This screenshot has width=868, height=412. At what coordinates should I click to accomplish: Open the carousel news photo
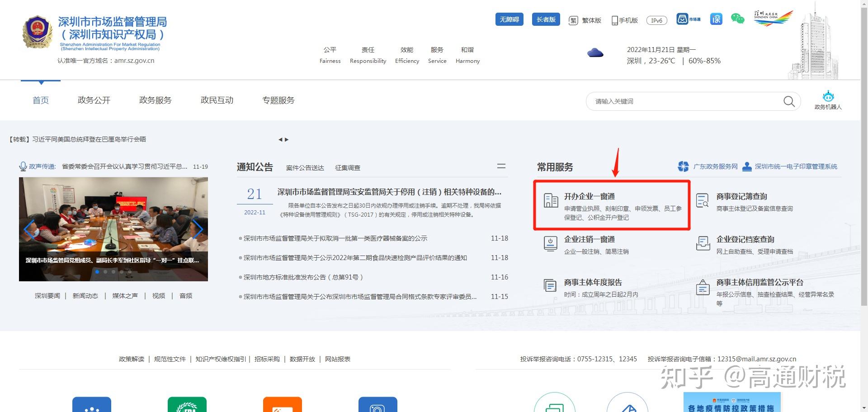point(113,229)
